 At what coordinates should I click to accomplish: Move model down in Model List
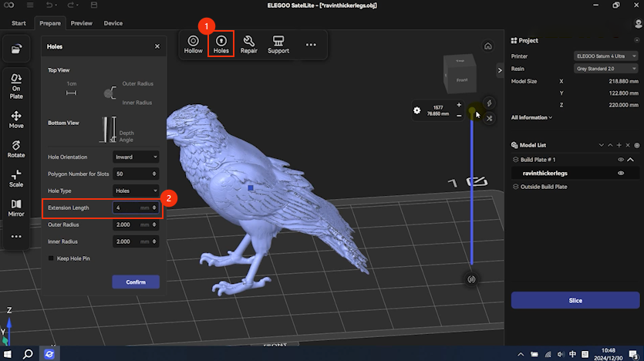coord(602,145)
